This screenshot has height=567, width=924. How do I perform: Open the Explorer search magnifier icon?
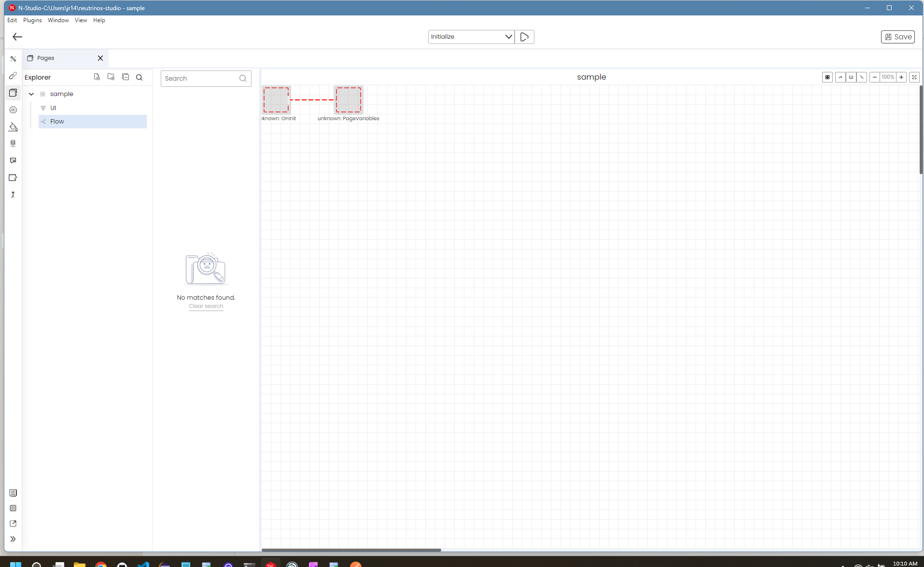tap(140, 77)
